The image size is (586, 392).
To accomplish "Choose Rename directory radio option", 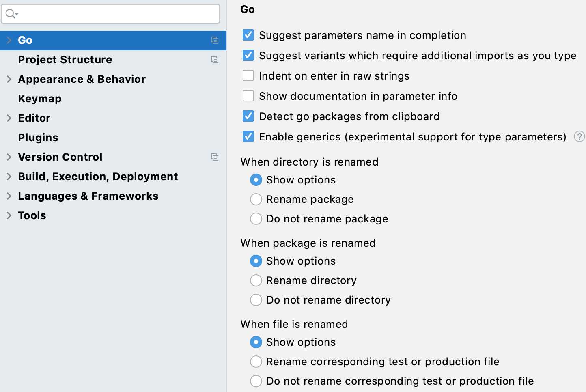I will click(256, 280).
